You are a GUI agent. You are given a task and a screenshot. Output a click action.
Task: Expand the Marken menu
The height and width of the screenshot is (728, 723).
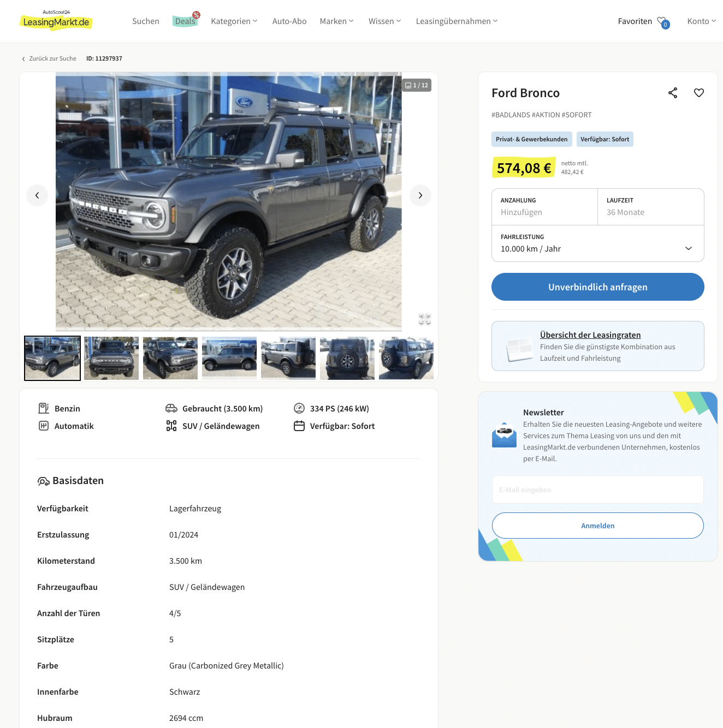[337, 21]
